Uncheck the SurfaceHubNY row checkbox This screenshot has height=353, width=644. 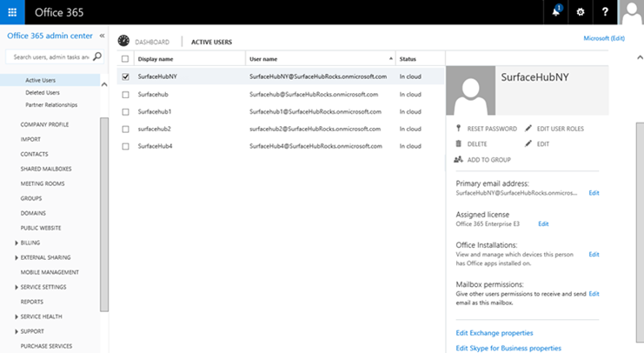126,77
